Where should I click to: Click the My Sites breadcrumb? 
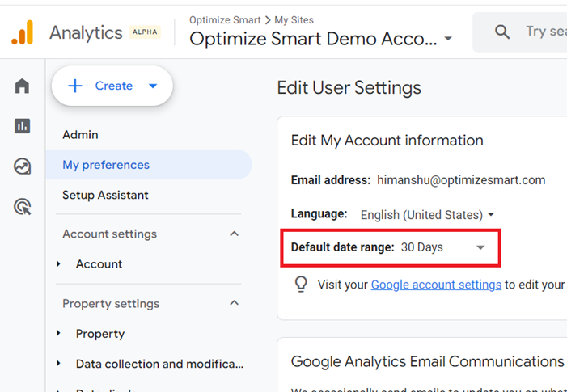coord(294,20)
